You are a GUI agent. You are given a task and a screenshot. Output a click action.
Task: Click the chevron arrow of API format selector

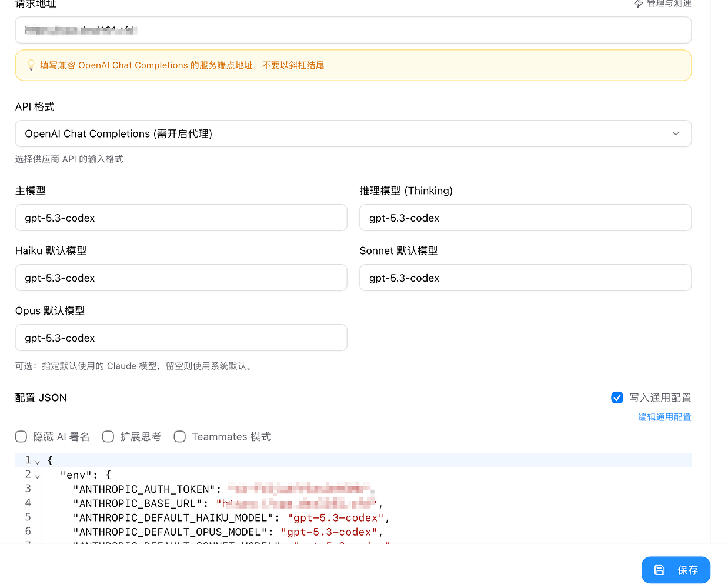676,133
